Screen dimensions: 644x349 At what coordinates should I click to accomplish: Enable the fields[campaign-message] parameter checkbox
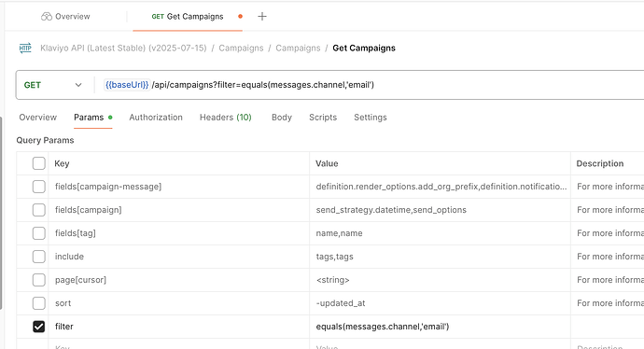click(x=38, y=187)
